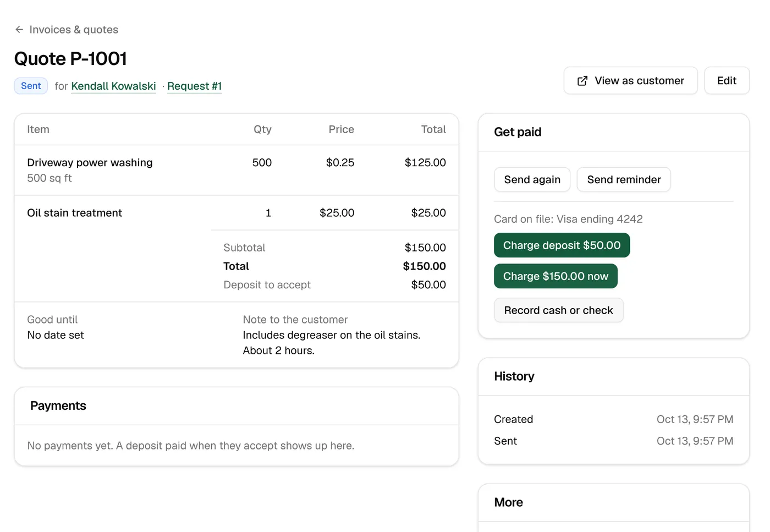Click the No payments yet message
Viewport: 770px width, 532px height.
(x=190, y=446)
